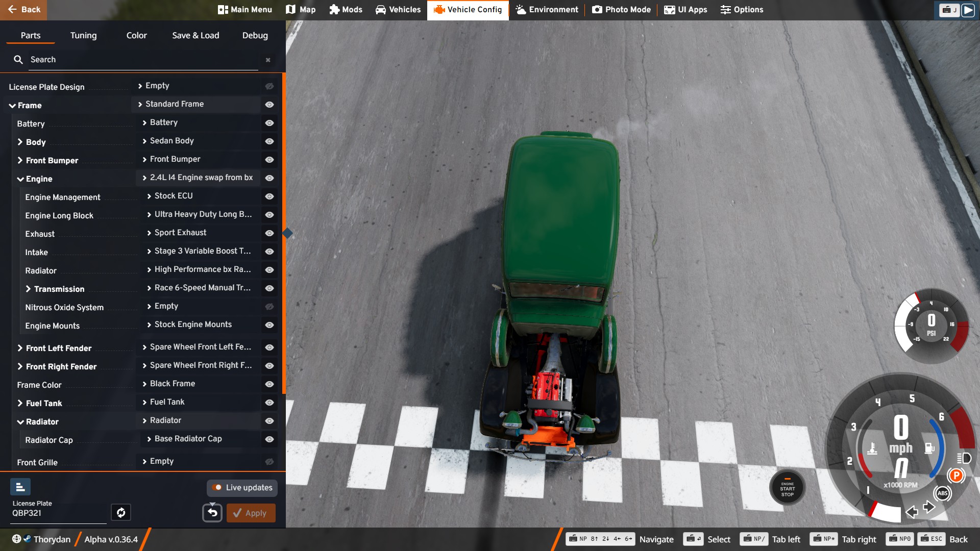Open the Options menu

point(742,10)
